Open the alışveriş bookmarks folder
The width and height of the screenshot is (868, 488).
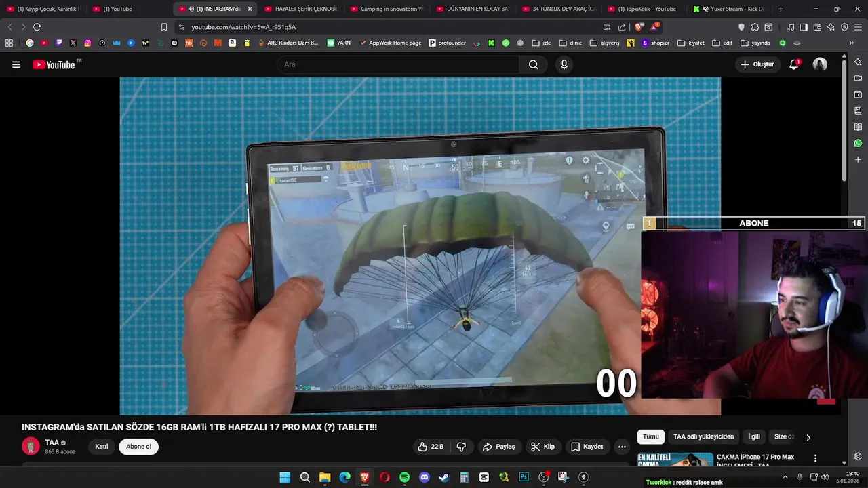(604, 43)
